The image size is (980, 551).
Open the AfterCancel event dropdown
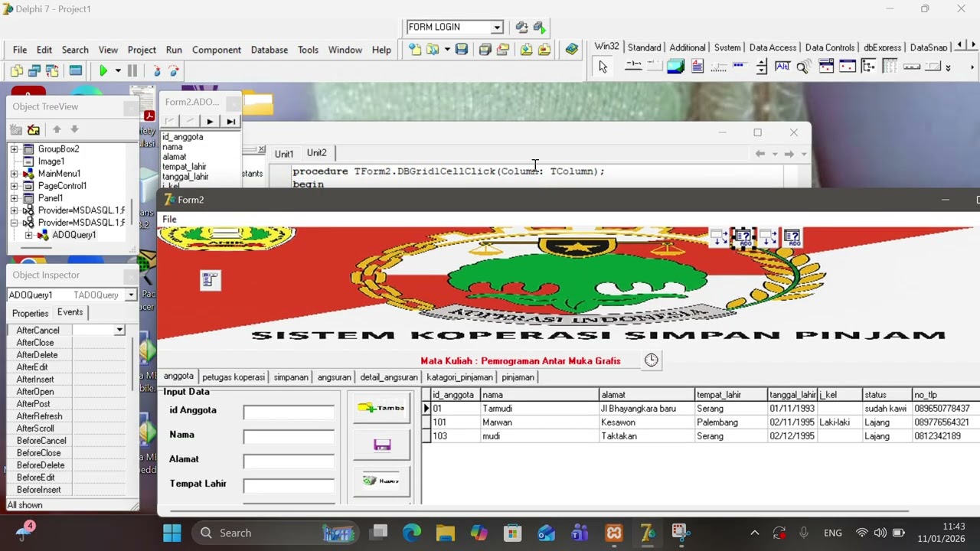point(119,330)
